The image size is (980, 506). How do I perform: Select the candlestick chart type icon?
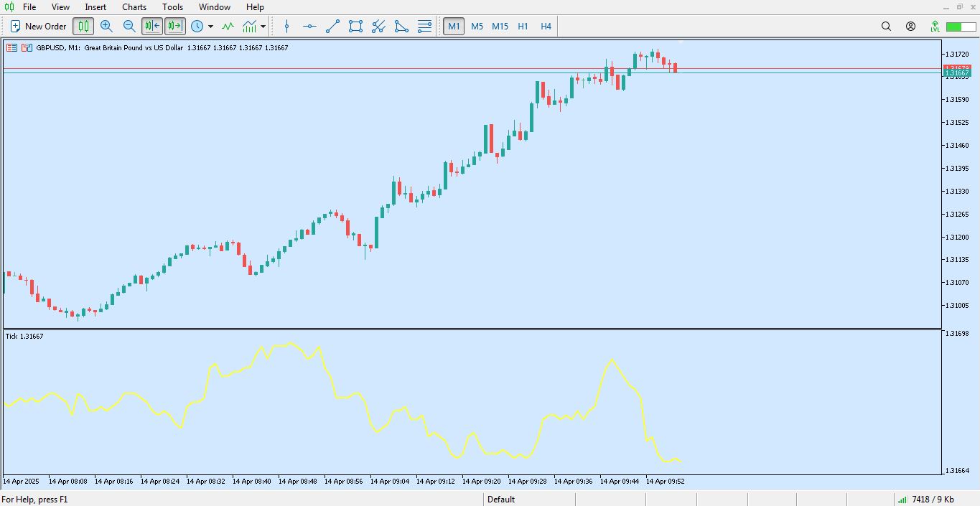click(83, 27)
